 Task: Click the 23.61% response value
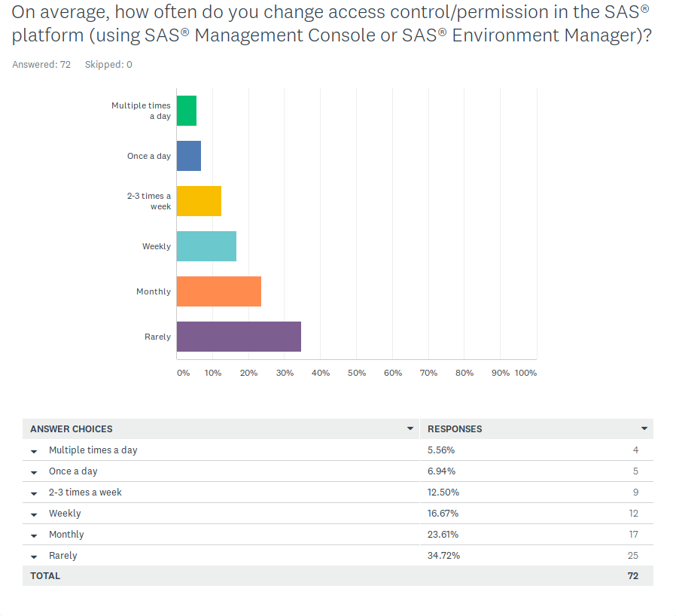[443, 535]
